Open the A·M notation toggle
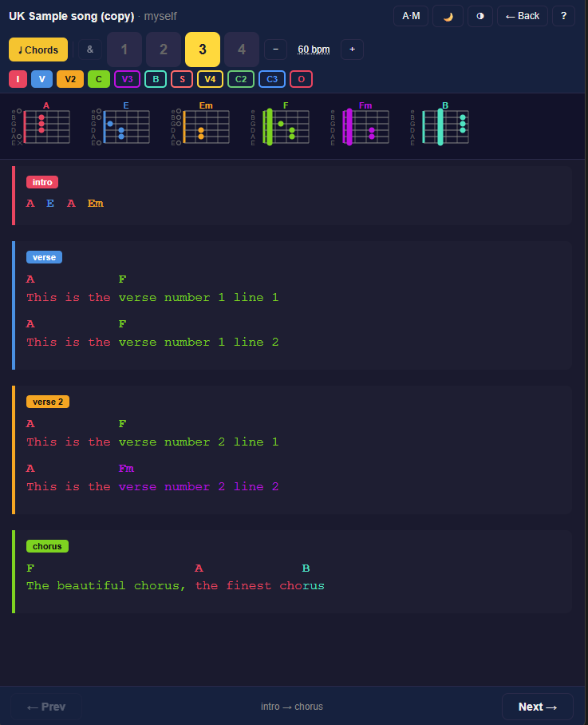Viewport: 588px width, 725px height. [411, 16]
